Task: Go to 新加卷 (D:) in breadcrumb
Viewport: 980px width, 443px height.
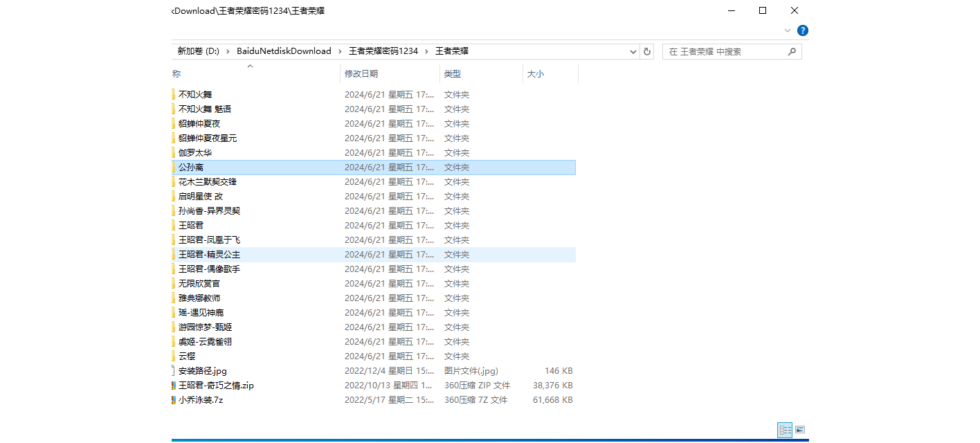Action: tap(198, 51)
